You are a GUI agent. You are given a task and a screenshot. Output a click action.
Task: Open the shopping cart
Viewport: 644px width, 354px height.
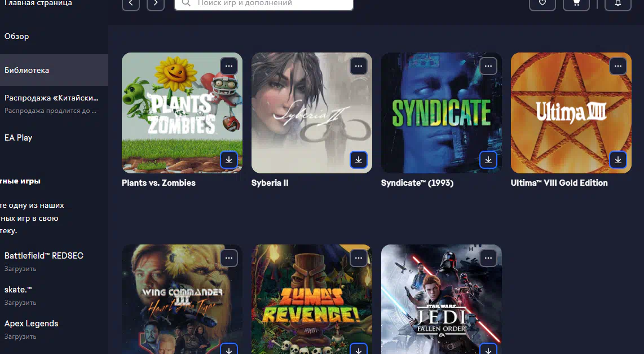[576, 3]
